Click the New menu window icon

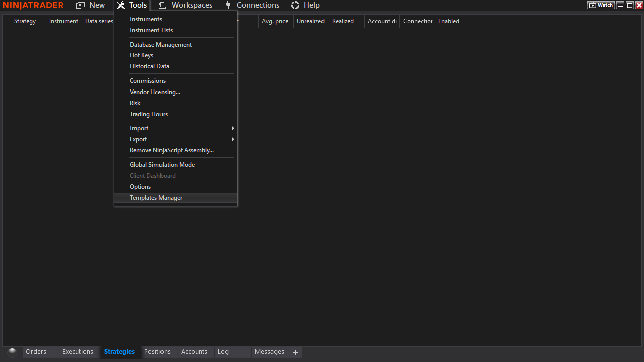click(x=80, y=5)
